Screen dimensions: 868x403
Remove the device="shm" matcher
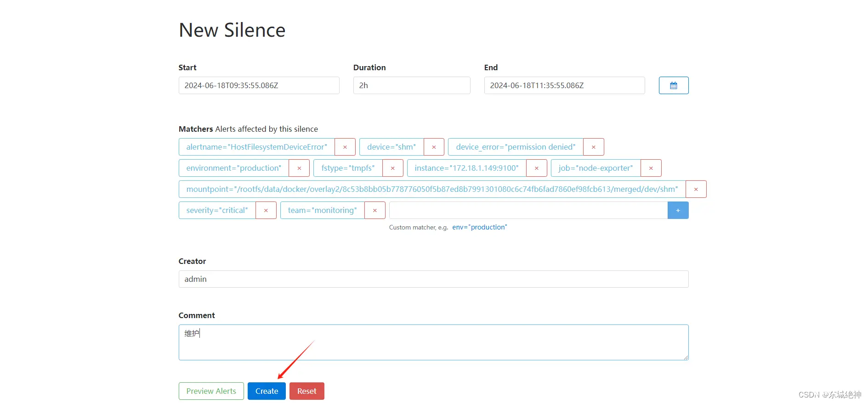point(434,147)
